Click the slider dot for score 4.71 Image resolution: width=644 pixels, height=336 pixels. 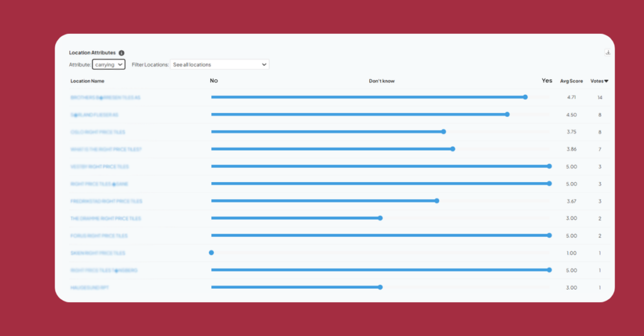coord(525,97)
